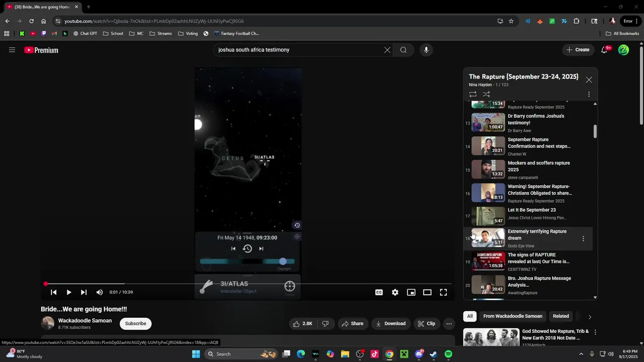Seek on the video progress bar
Screen dimensions: 644x362
(x=248, y=284)
